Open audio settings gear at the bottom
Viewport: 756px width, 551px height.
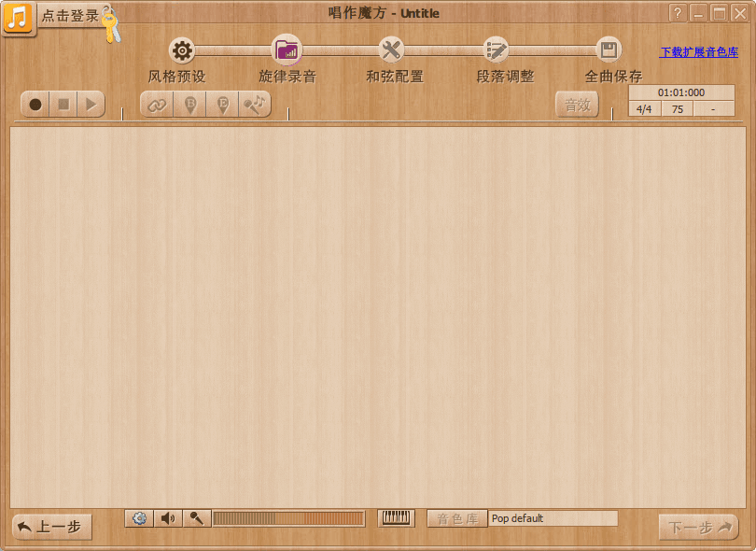[140, 518]
